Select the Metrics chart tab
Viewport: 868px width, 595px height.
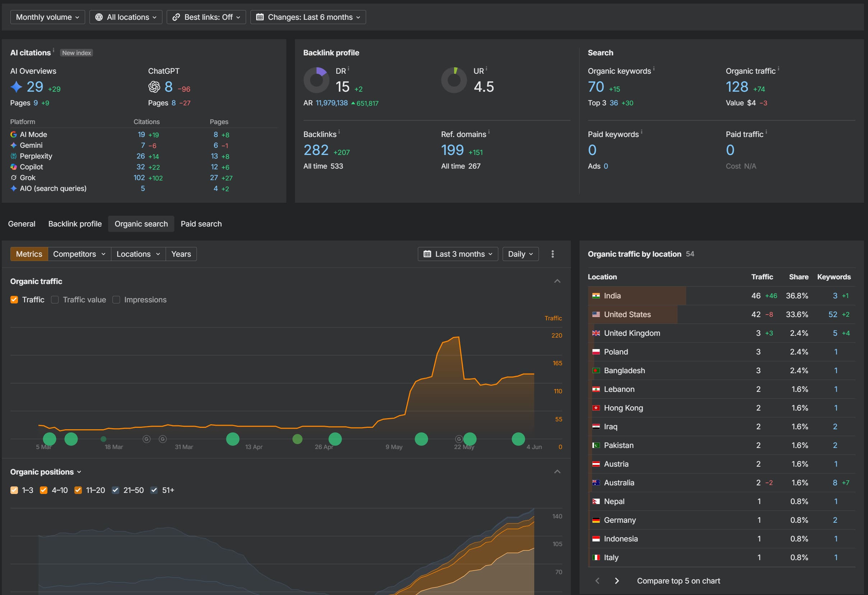[x=29, y=254]
